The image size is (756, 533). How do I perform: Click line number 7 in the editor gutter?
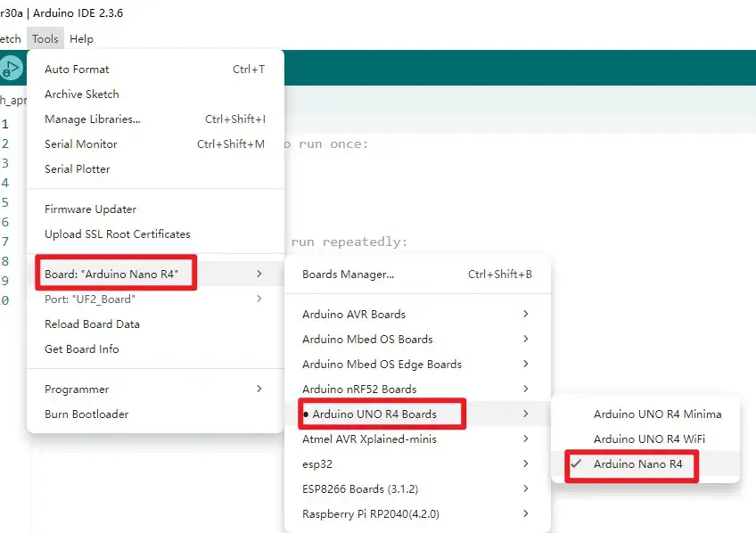(4, 242)
